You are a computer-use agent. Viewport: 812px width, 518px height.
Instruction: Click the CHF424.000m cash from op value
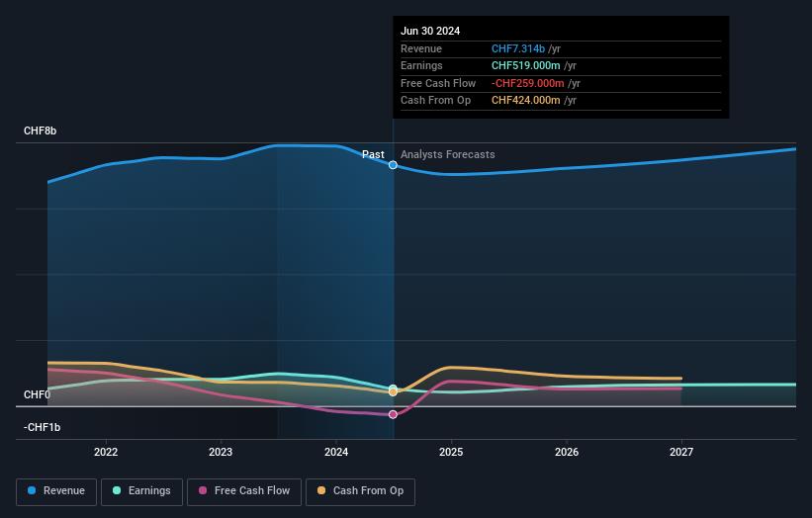tap(525, 101)
